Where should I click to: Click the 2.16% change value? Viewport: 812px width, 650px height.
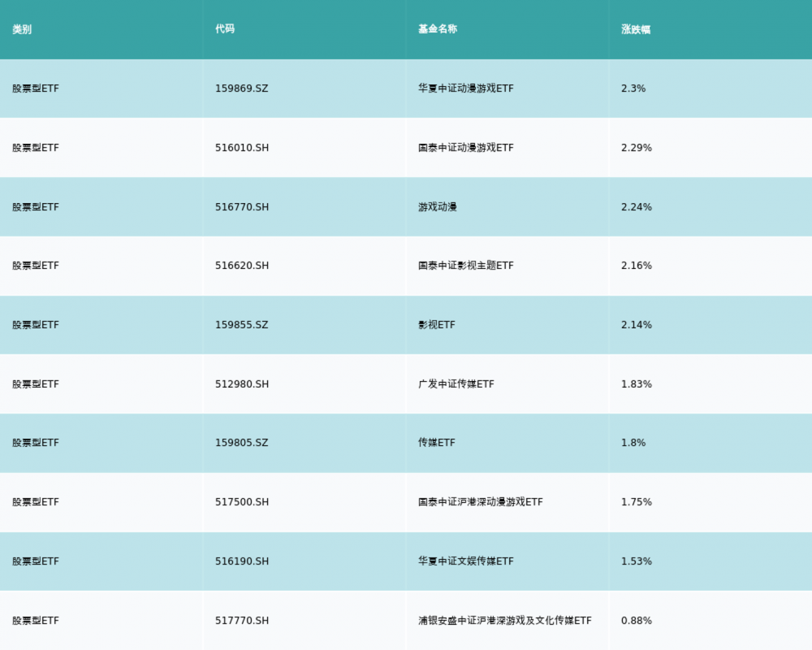(x=637, y=266)
